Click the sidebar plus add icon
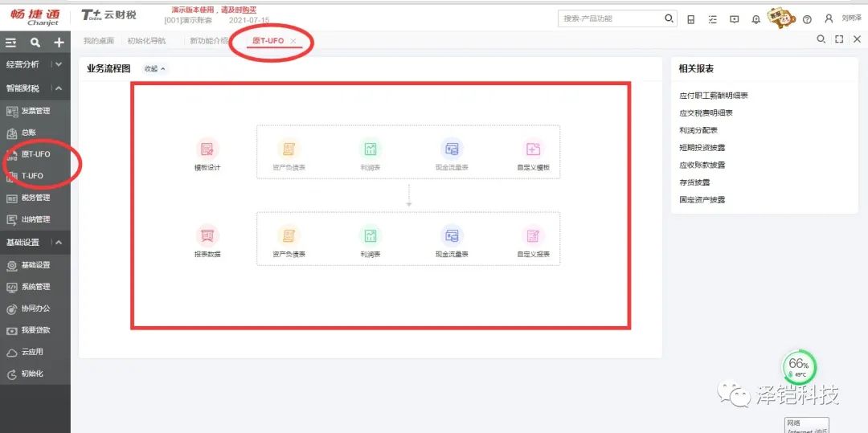 59,43
